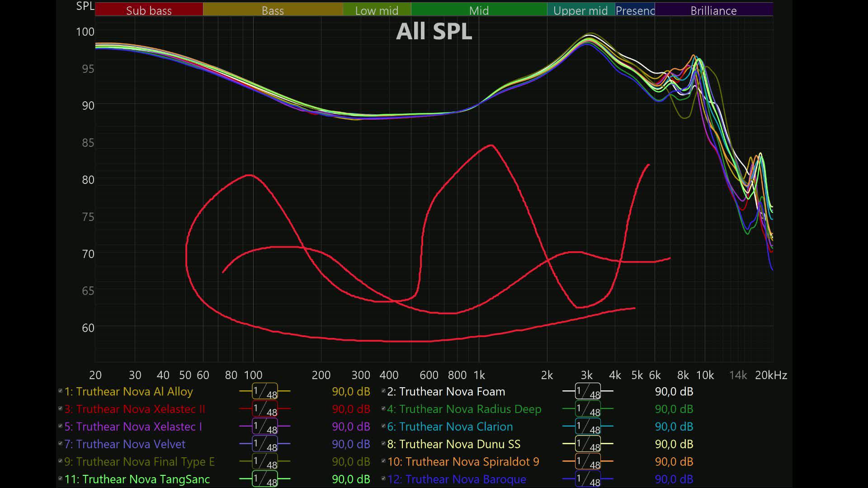Disable the Truthear Nova Clarion trace checkbox
This screenshot has height=488, width=868.
pyautogui.click(x=383, y=426)
